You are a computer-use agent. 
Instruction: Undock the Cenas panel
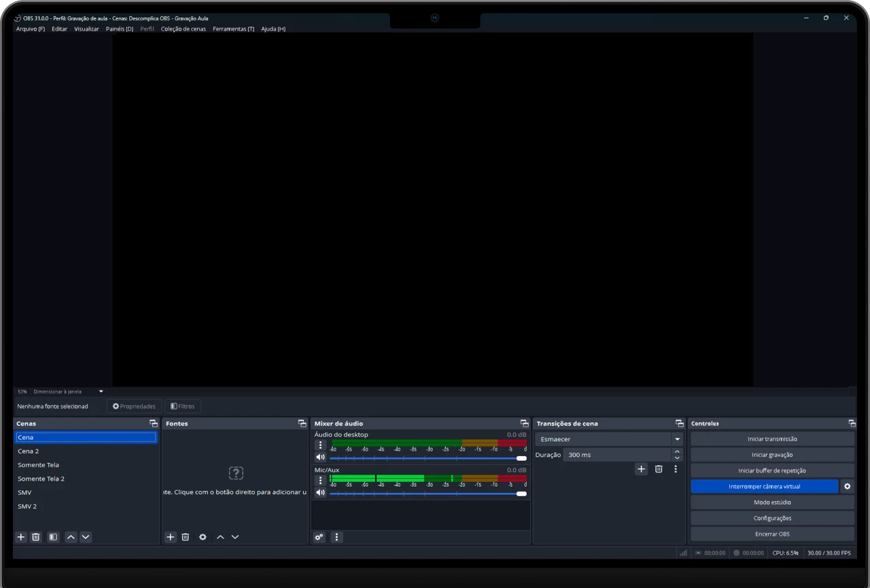(x=154, y=423)
